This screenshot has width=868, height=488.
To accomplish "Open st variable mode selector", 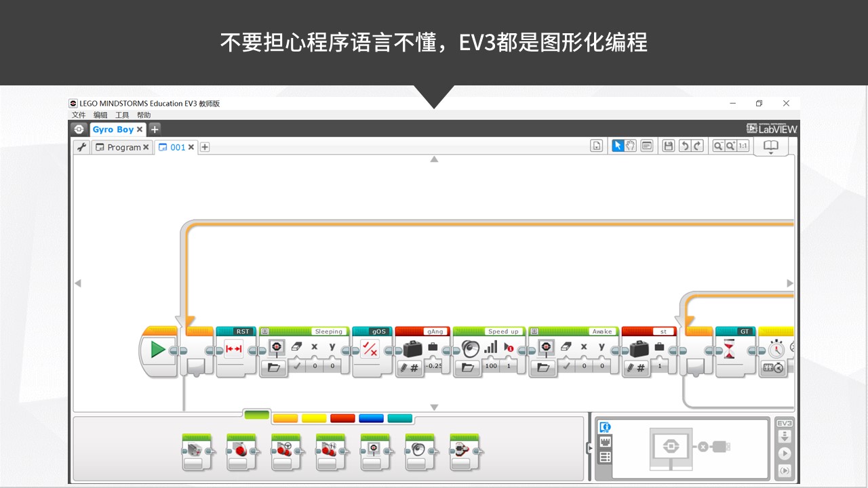I will coord(636,367).
